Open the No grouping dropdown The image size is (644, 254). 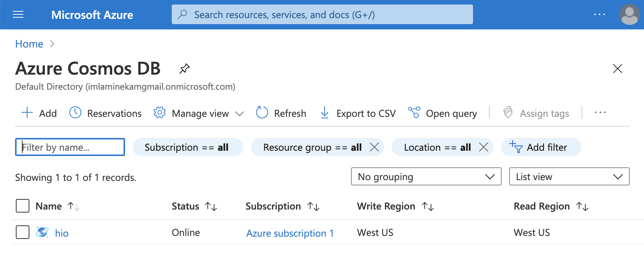tap(426, 176)
